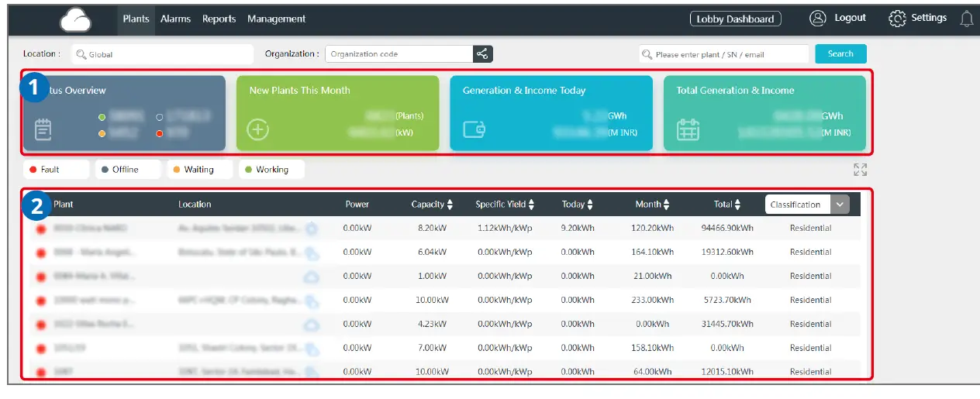Screen dimensions: 980x399
Task: Click the 19312.60kWh total value
Action: tap(727, 253)
